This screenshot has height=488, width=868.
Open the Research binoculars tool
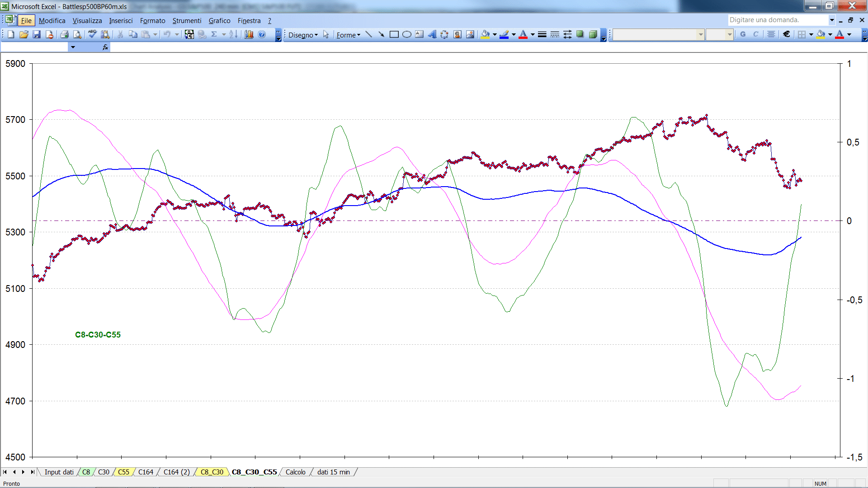[105, 34]
